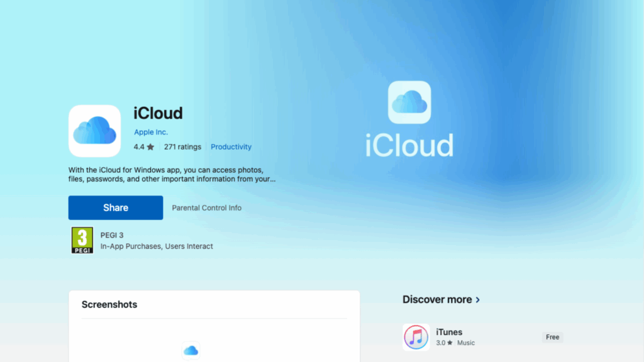Expand the Discover more section
The image size is (644, 362).
tap(441, 300)
